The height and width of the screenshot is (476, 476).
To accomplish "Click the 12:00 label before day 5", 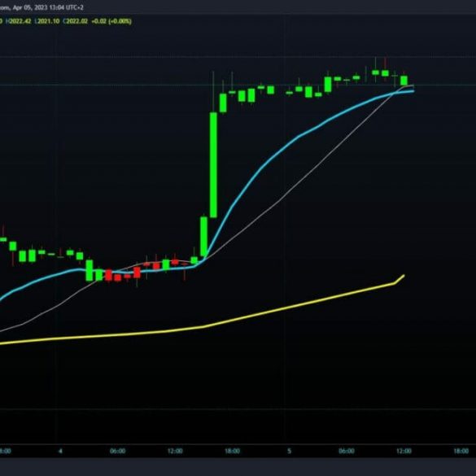I will pos(175,451).
